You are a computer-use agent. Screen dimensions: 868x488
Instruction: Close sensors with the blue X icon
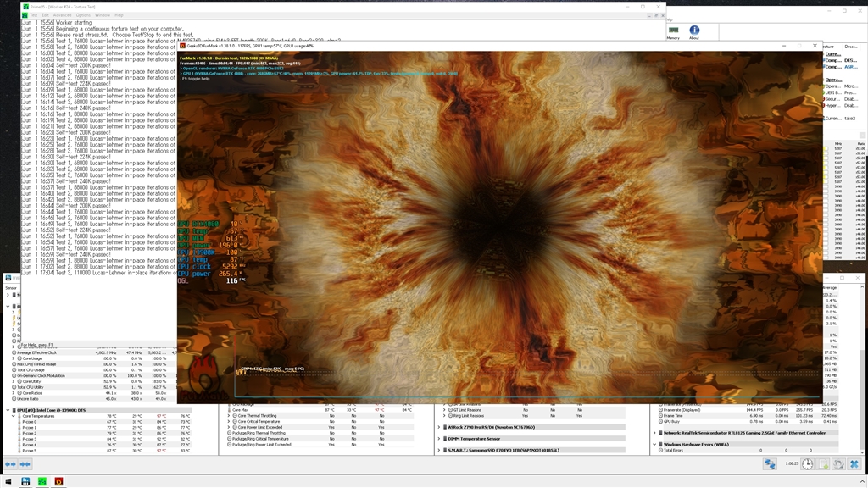854,464
